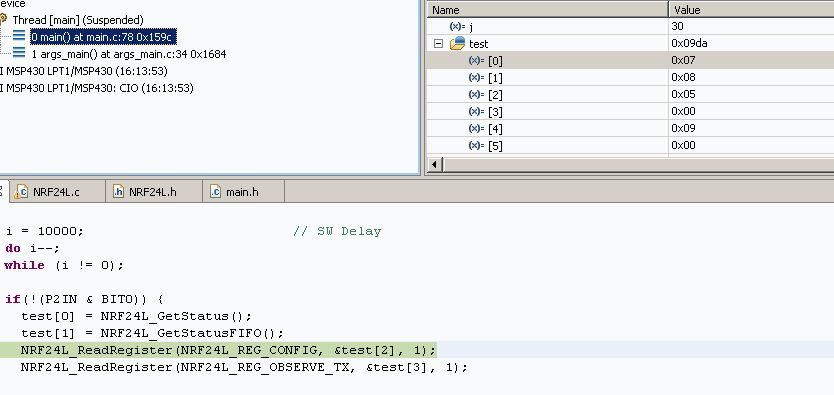Screen dimensions: 834x395
Task: Click the Thread [main] suspended icon
Action: [x=3, y=20]
